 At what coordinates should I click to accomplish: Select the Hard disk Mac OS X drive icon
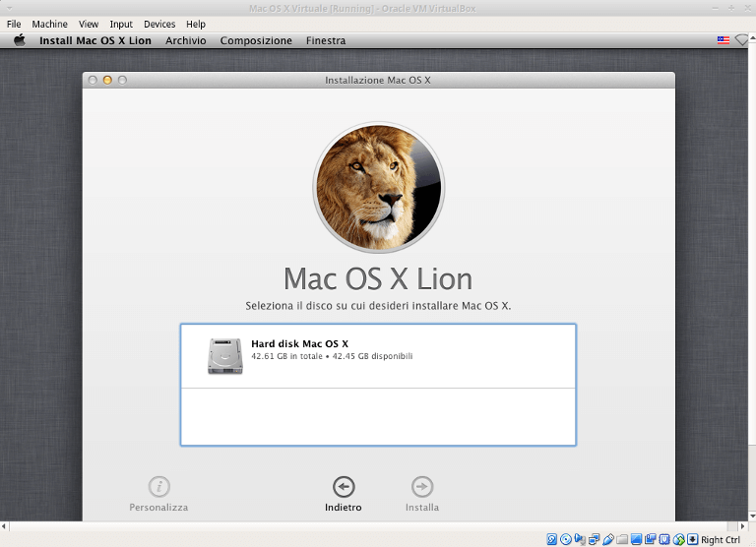click(225, 356)
